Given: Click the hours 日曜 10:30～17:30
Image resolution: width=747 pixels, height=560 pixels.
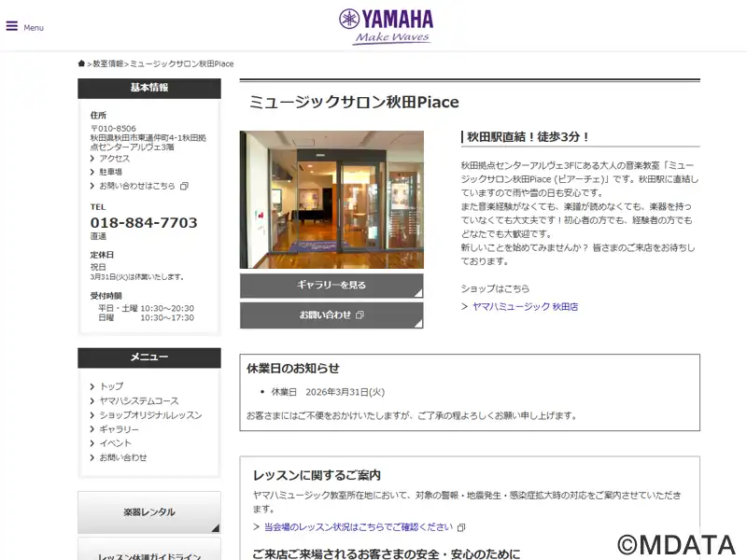Looking at the screenshot, I should [x=147, y=317].
